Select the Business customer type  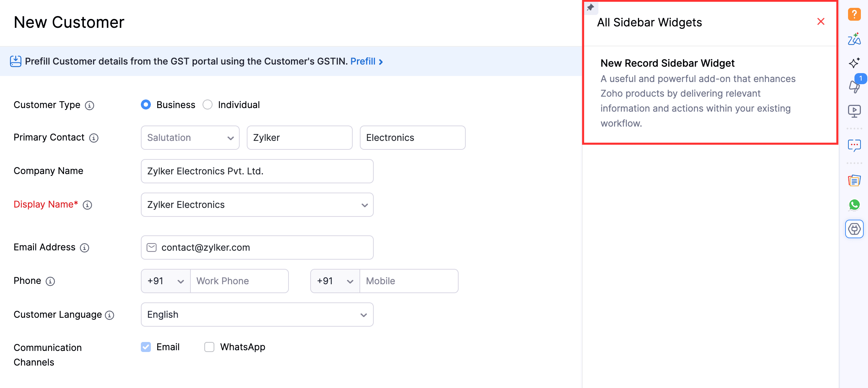(146, 105)
